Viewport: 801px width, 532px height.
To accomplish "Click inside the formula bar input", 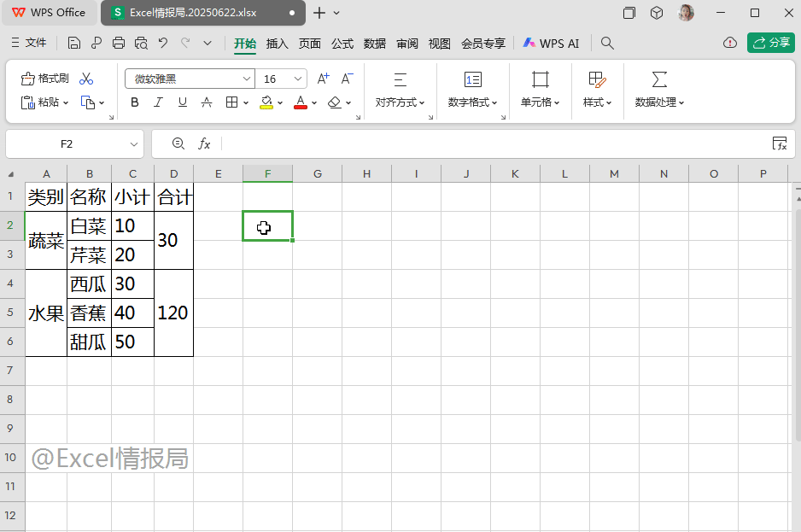I will 495,144.
